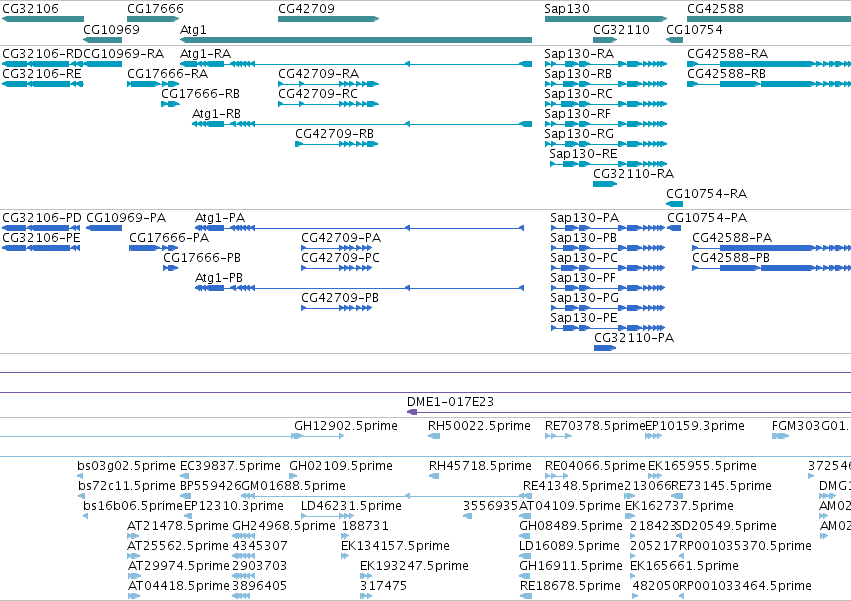Select the CG10754 gene label

694,29
